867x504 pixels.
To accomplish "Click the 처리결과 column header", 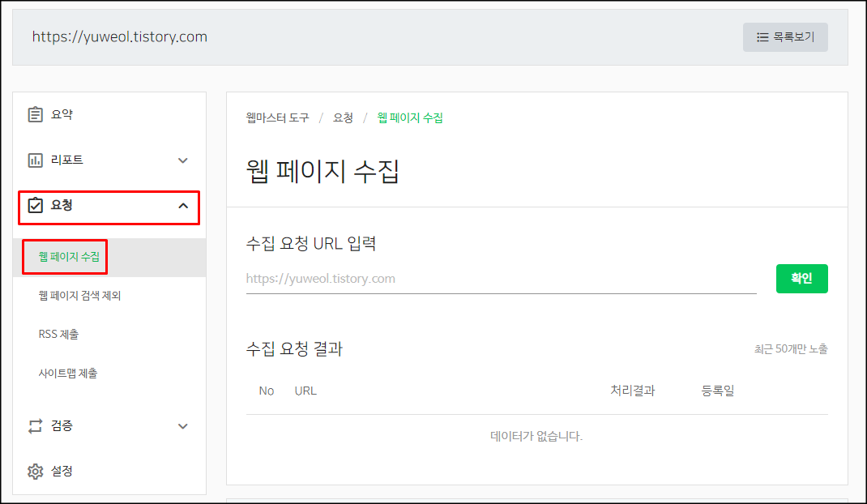I will pyautogui.click(x=633, y=391).
